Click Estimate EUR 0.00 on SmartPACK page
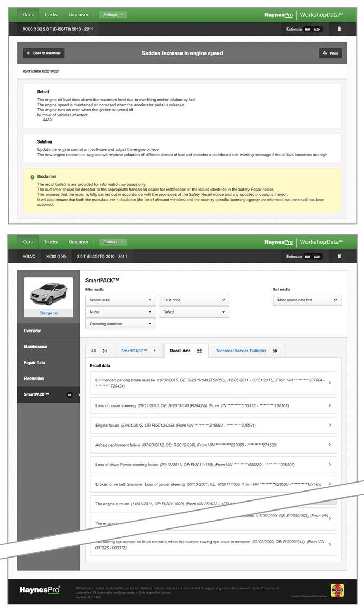Screen dimensions: 364x614 (304, 257)
